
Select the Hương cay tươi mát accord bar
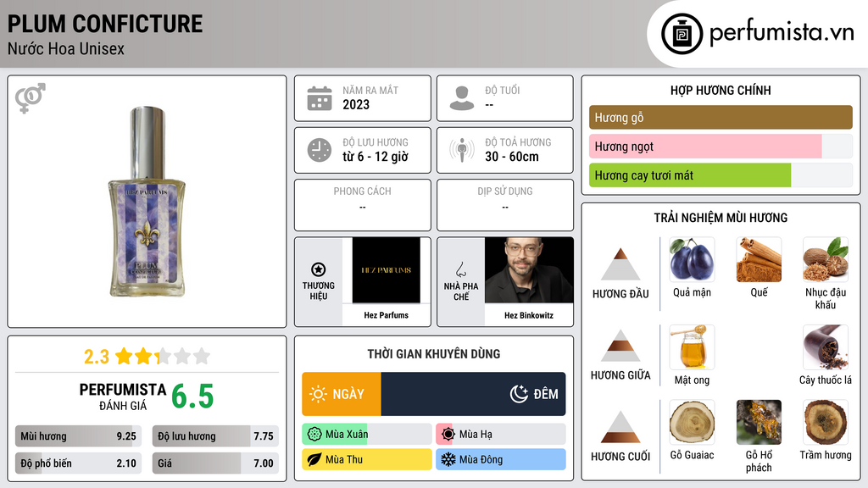point(721,175)
